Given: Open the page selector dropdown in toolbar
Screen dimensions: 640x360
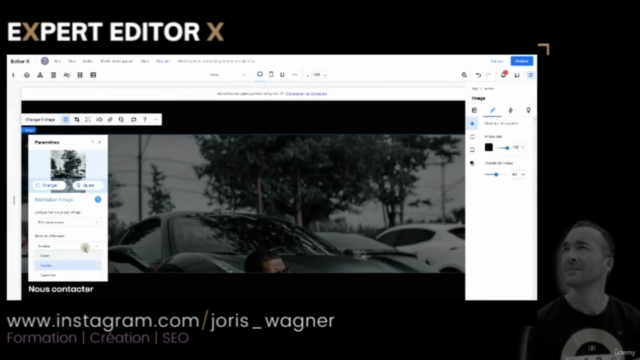Looking at the screenshot, I should (x=227, y=75).
